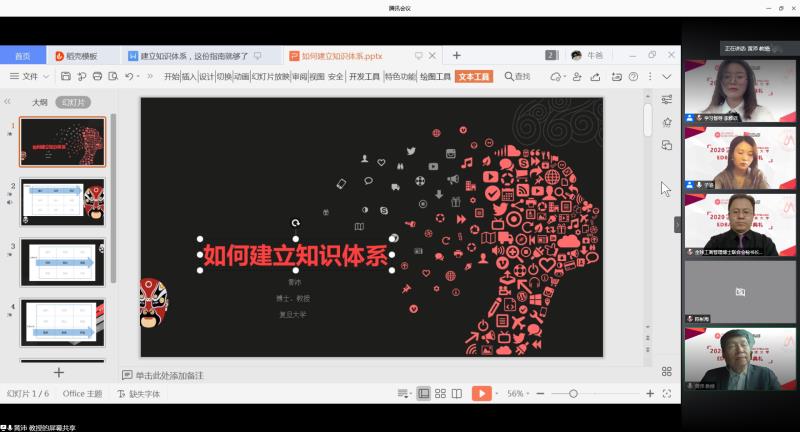800x432 pixels.
Task: Open the cloud sync dropdown arrow
Action: 564,77
